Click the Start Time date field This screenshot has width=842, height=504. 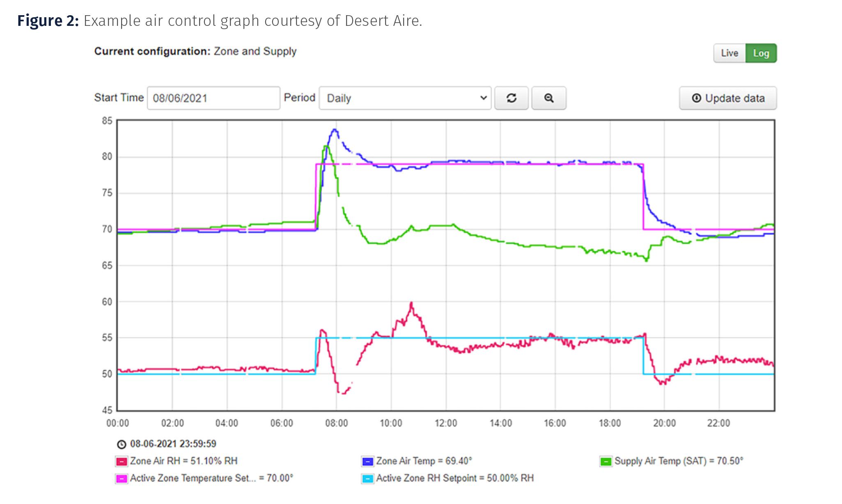[x=213, y=98]
